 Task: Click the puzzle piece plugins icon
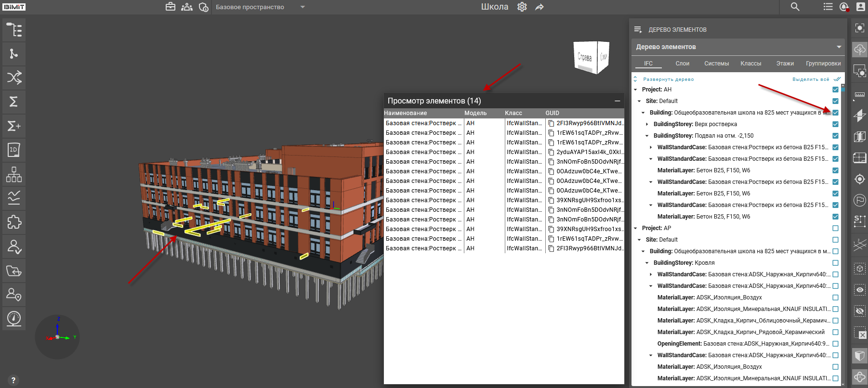[14, 222]
